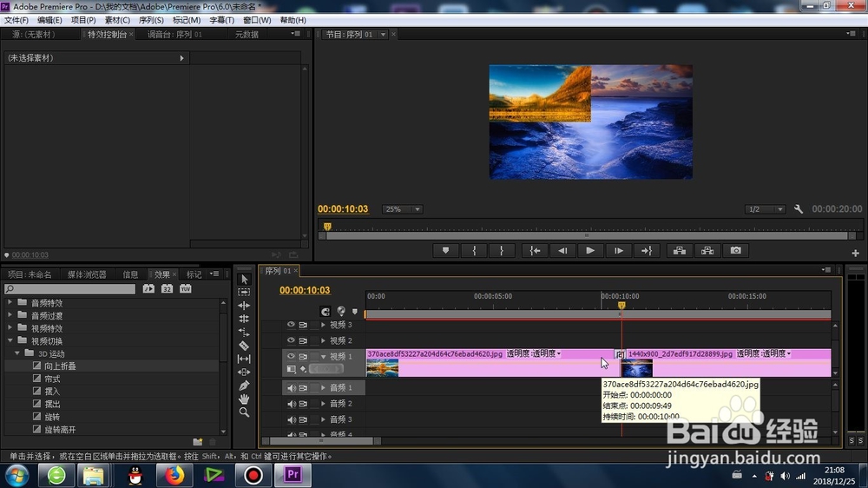Choose the Pen tool

pyautogui.click(x=244, y=386)
